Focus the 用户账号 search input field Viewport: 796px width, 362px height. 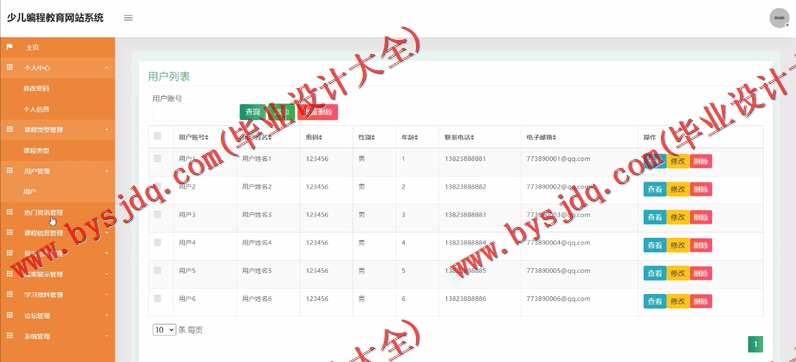(x=195, y=113)
